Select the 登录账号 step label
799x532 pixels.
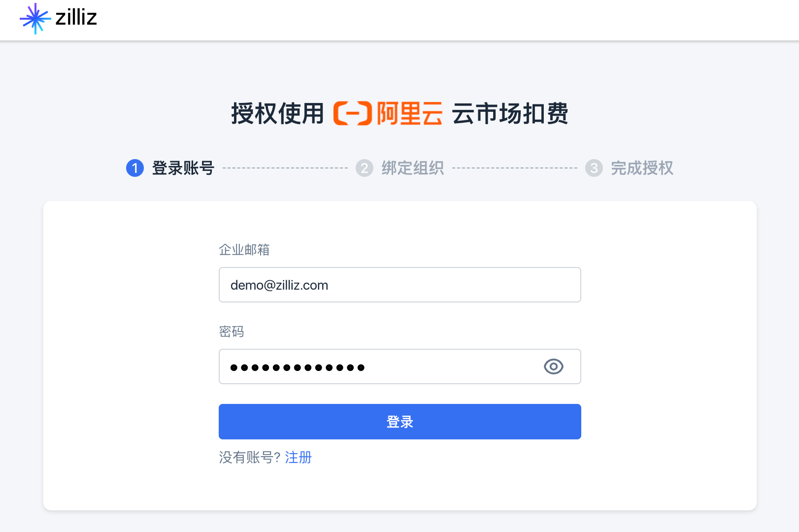[183, 168]
